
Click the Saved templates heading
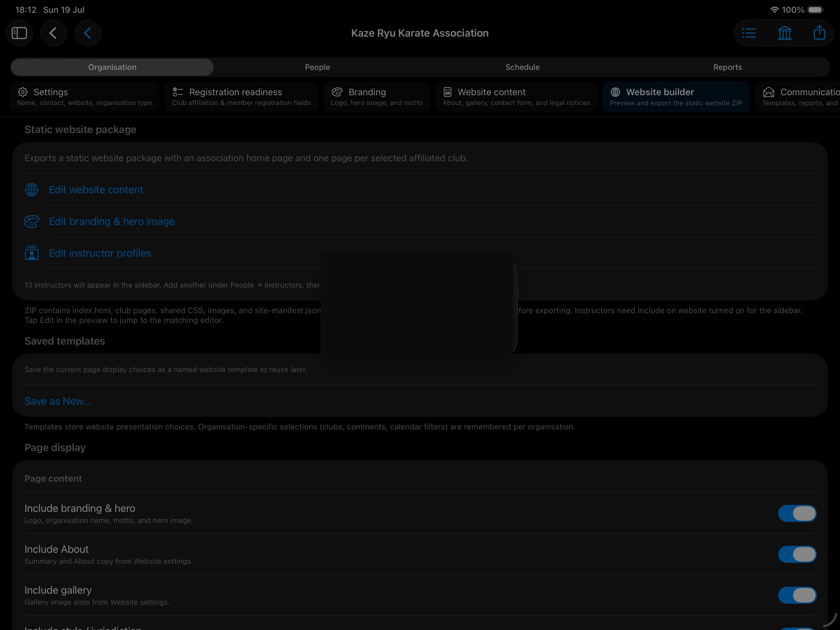coord(65,341)
